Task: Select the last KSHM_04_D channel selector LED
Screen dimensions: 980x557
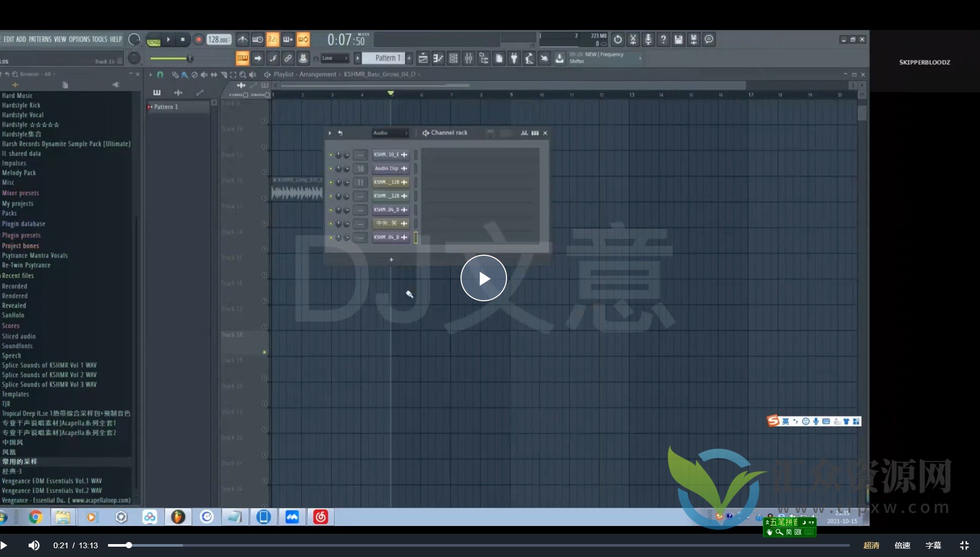Action: point(416,237)
